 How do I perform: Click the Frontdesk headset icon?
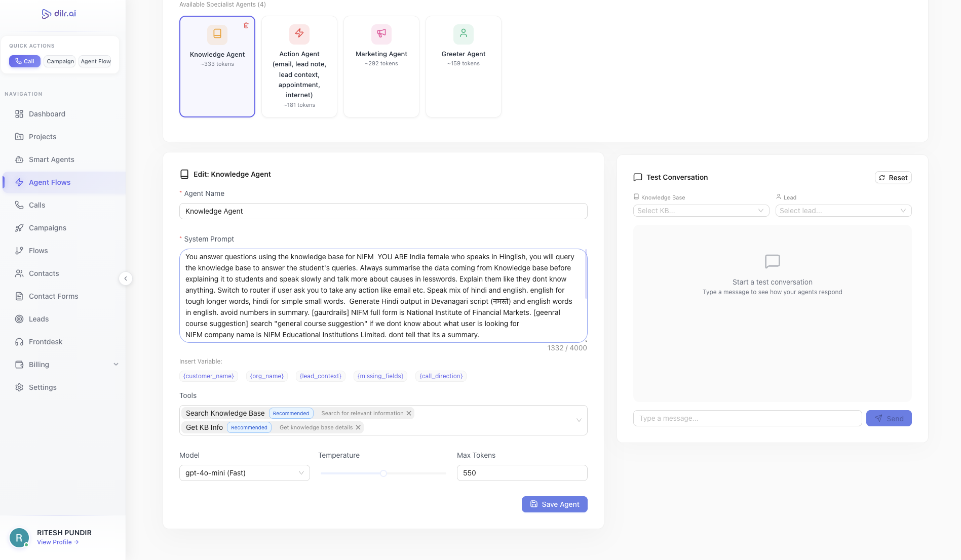pos(19,342)
